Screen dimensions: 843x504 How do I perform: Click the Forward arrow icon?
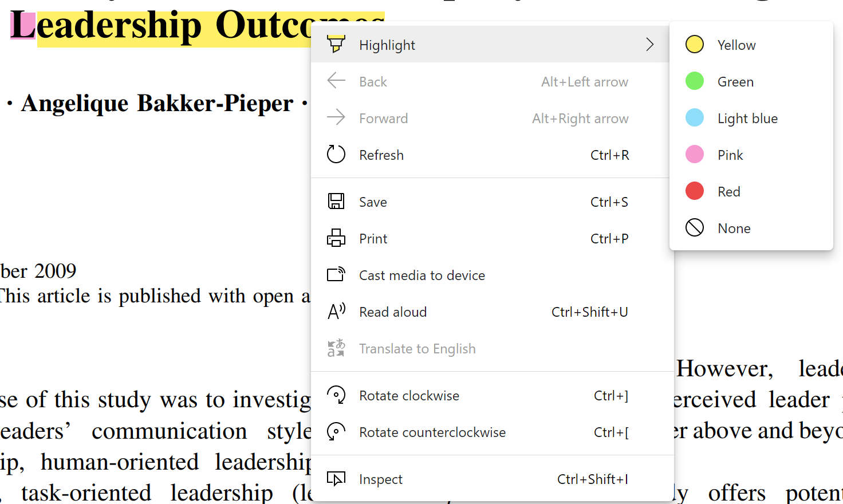(x=336, y=117)
